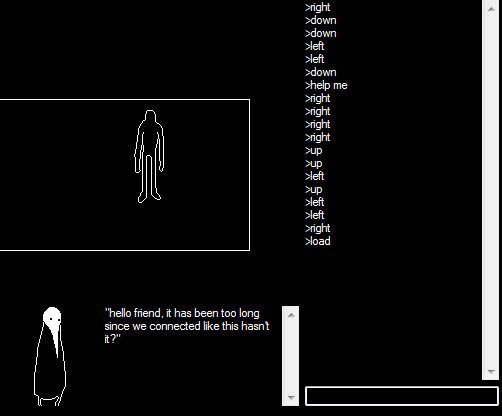Click the command log scrollbar track

click(x=491, y=190)
